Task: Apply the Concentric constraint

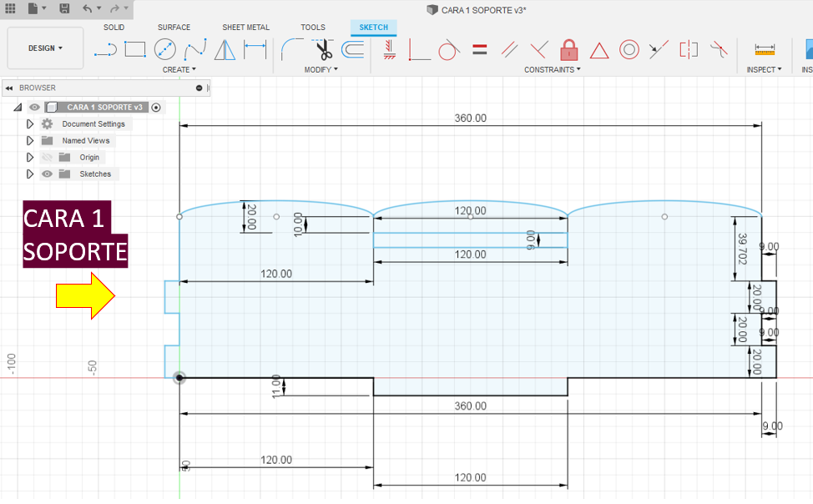Action: coord(629,50)
